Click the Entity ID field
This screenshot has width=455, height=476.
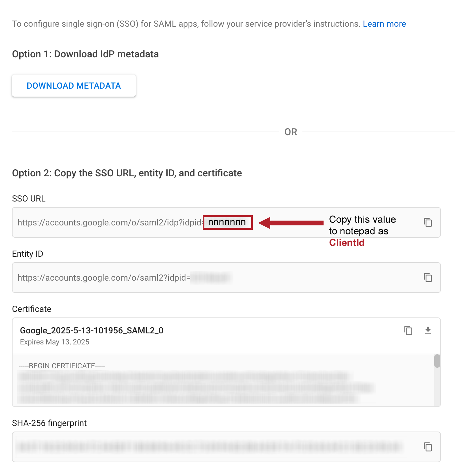click(123, 278)
